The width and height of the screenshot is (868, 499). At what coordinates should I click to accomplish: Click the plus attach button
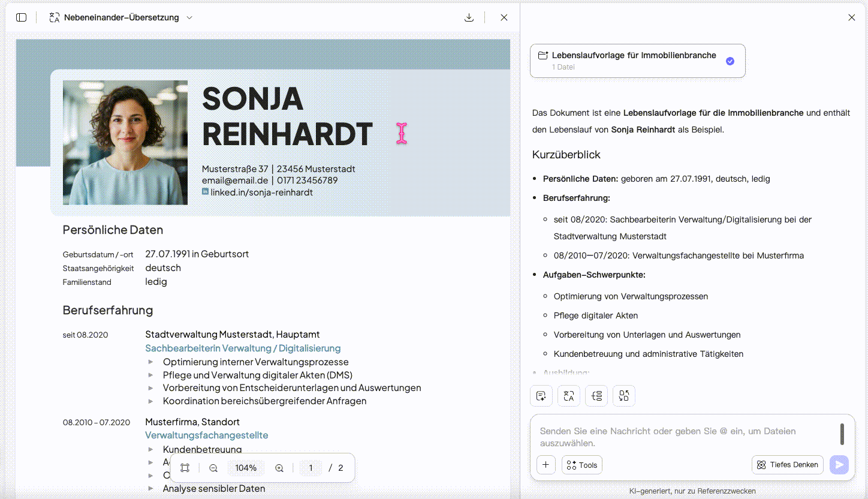(x=546, y=465)
